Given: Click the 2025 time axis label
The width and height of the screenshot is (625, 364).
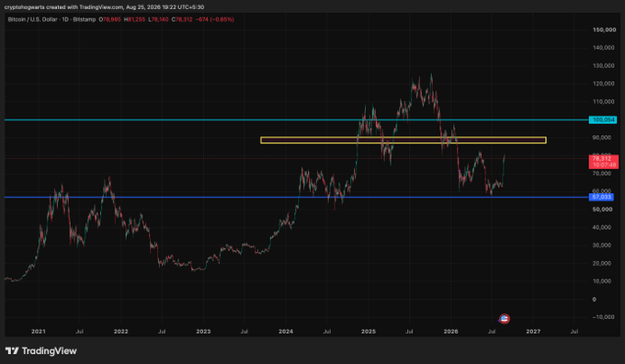Looking at the screenshot, I should tap(369, 331).
